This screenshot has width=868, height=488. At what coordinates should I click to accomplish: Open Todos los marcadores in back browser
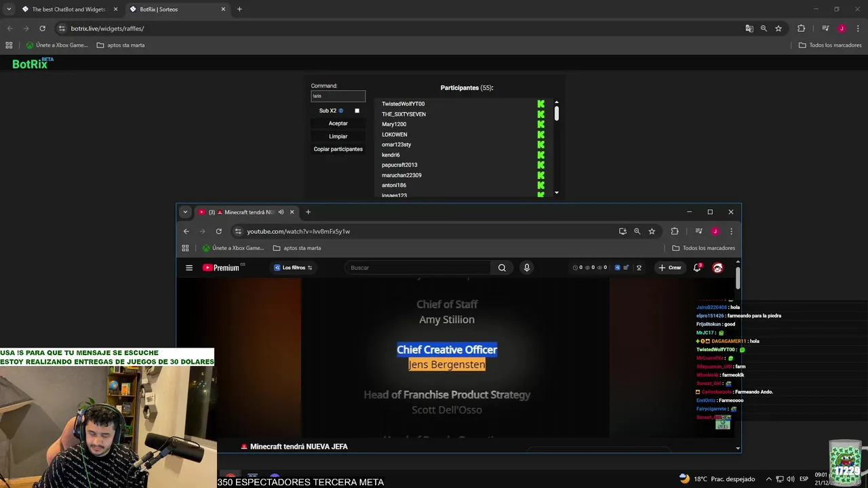click(x=830, y=45)
